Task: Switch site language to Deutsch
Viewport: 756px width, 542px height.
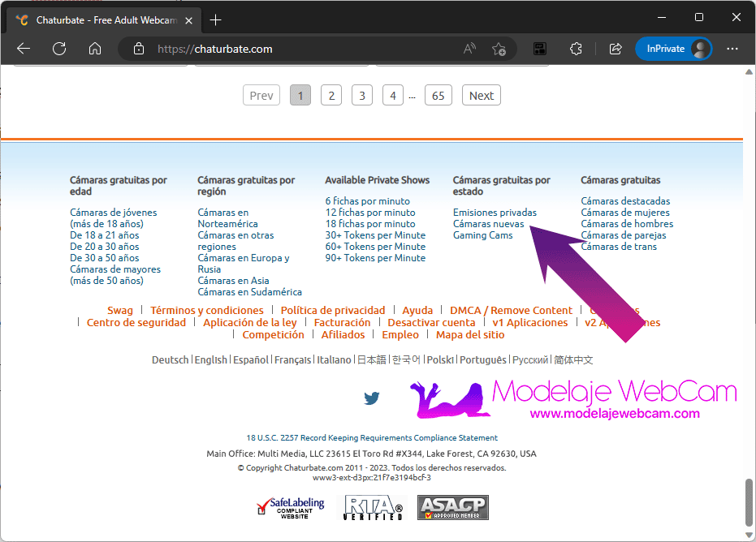Action: tap(171, 360)
